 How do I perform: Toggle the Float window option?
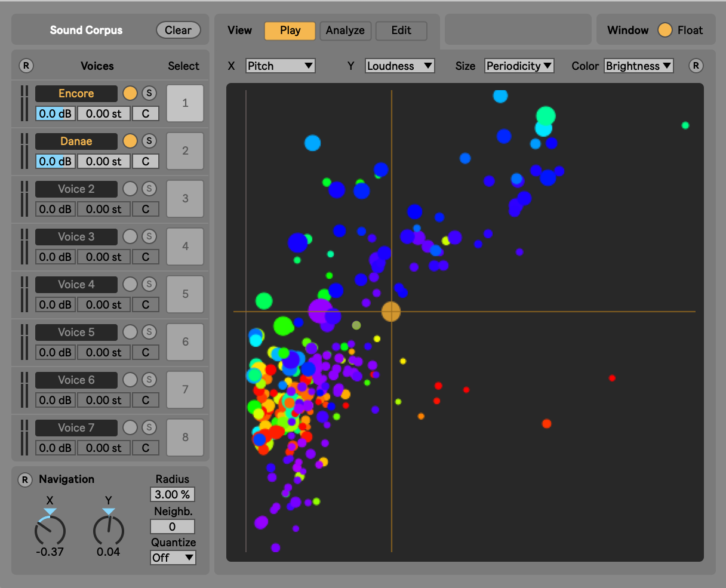(665, 30)
